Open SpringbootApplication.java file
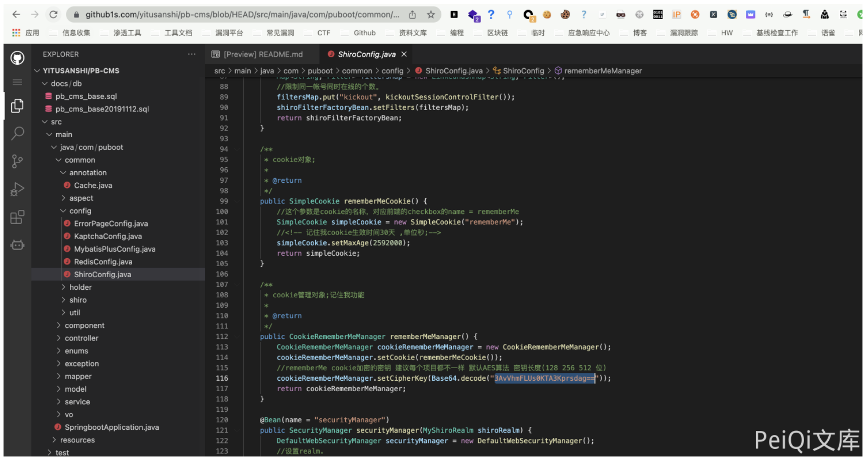This screenshot has height=462, width=868. tap(112, 427)
